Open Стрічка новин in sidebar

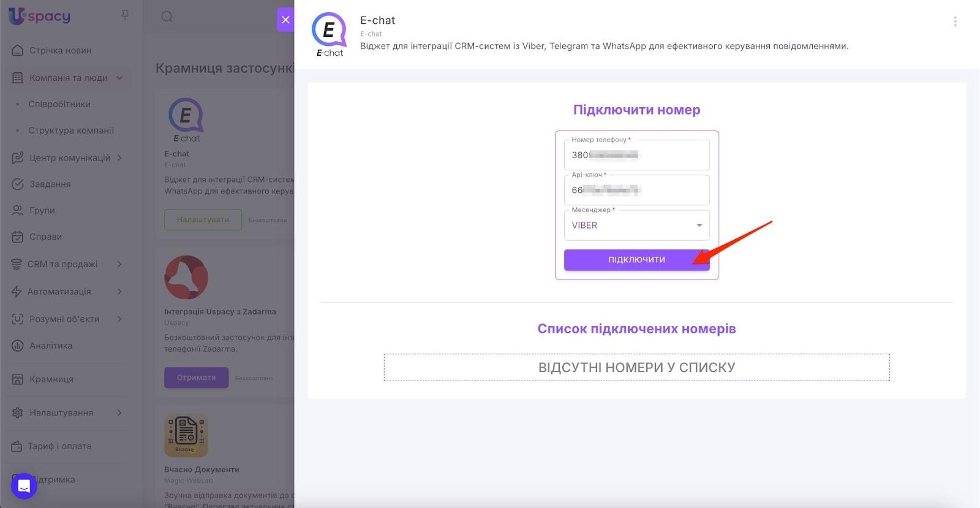[60, 50]
